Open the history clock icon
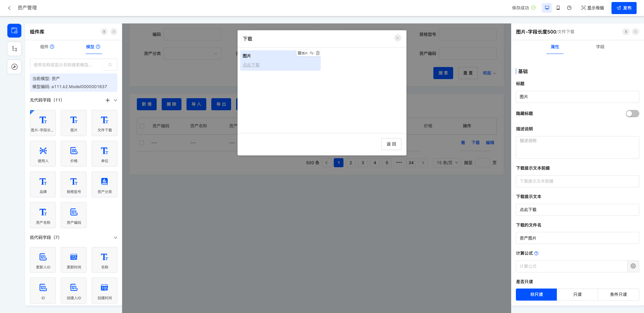Viewport: 644px width, 313px height. 569,8
